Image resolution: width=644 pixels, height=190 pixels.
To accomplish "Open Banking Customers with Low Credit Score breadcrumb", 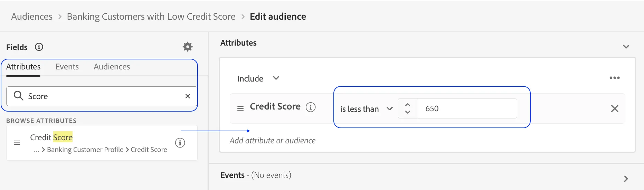I will tap(151, 17).
